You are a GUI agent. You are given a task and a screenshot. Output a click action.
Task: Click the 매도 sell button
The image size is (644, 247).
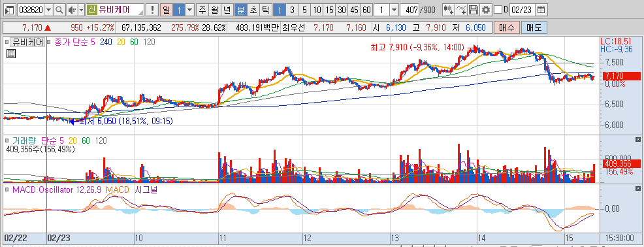click(x=534, y=28)
